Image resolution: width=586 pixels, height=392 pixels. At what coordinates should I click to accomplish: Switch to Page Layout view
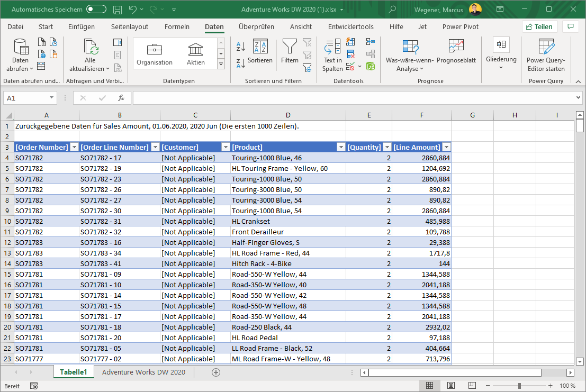point(451,386)
